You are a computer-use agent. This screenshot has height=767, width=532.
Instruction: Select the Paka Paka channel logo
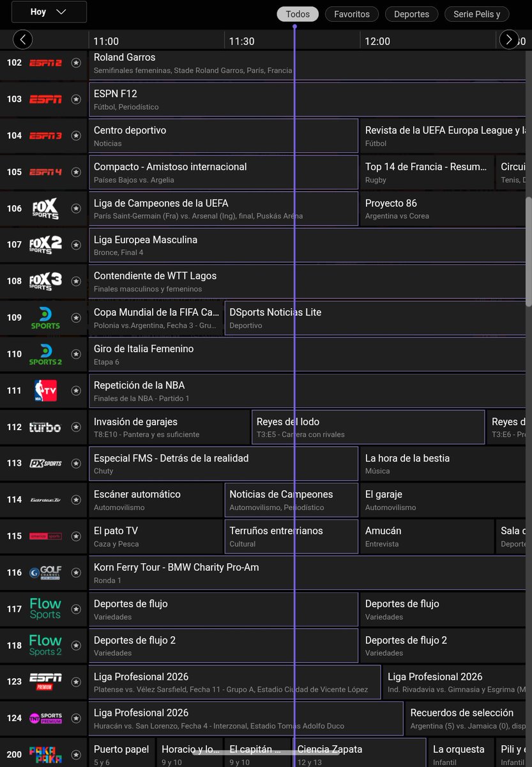(45, 755)
